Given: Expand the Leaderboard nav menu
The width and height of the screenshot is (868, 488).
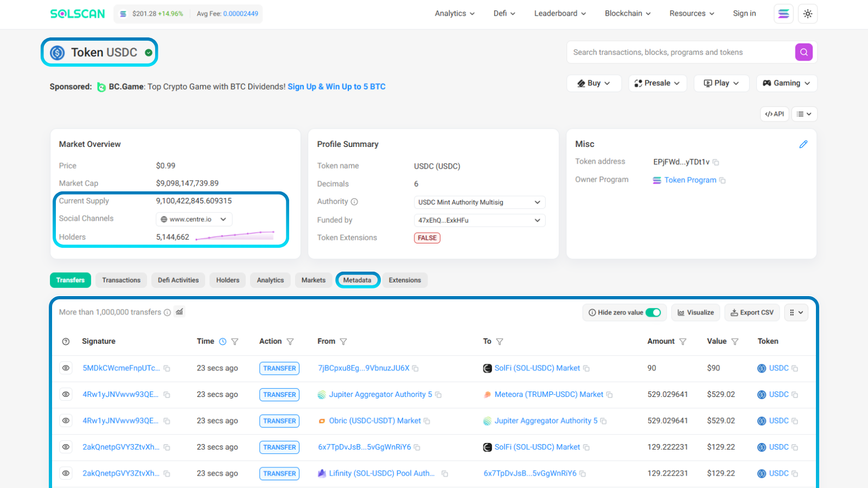Looking at the screenshot, I should 560,14.
